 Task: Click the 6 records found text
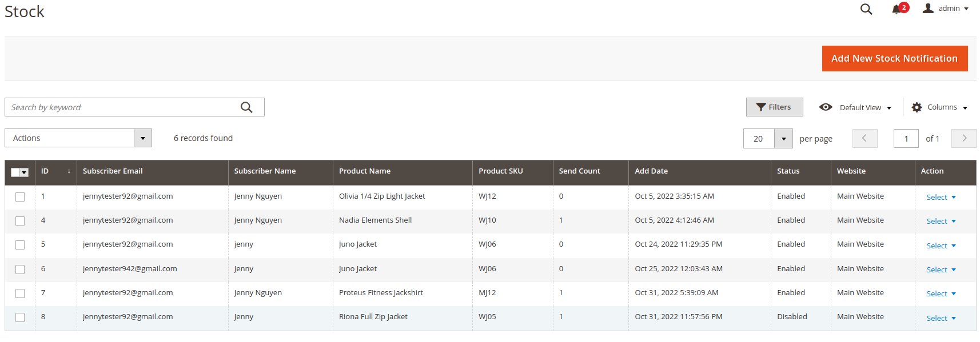coord(203,138)
